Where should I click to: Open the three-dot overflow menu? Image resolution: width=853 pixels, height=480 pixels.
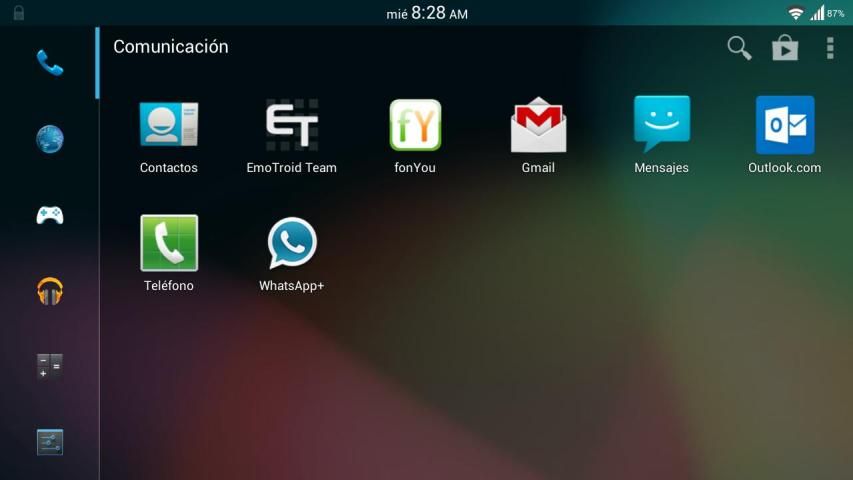pyautogui.click(x=830, y=48)
